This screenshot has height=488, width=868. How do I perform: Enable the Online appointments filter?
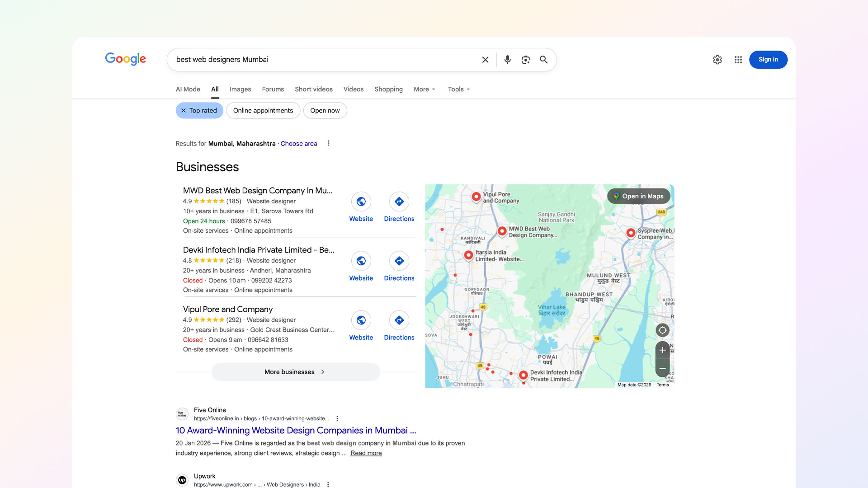[x=263, y=110]
